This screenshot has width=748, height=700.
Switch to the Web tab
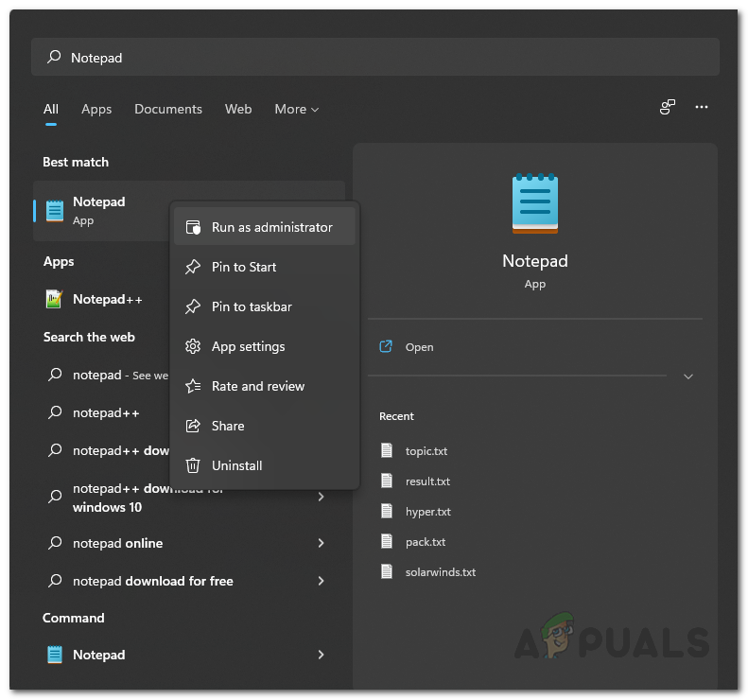point(238,110)
